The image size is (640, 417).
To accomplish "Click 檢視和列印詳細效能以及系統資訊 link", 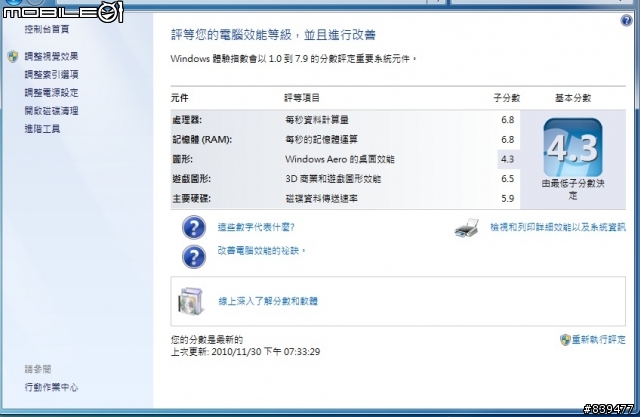I will coord(558,227).
